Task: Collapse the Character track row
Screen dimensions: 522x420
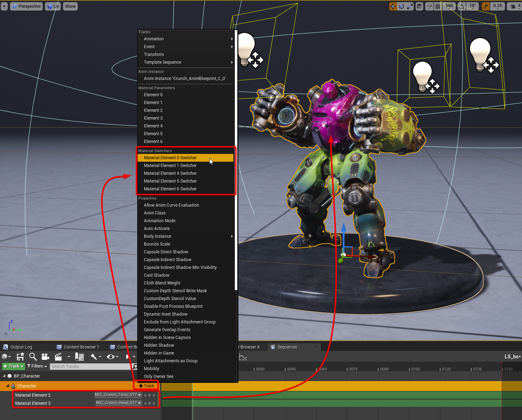Action: coord(8,386)
